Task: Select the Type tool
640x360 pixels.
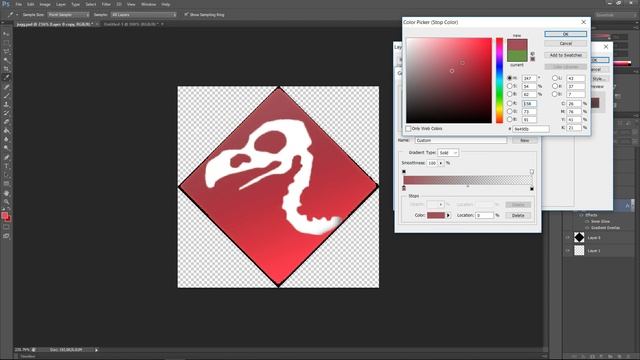Action: pyautogui.click(x=6, y=166)
